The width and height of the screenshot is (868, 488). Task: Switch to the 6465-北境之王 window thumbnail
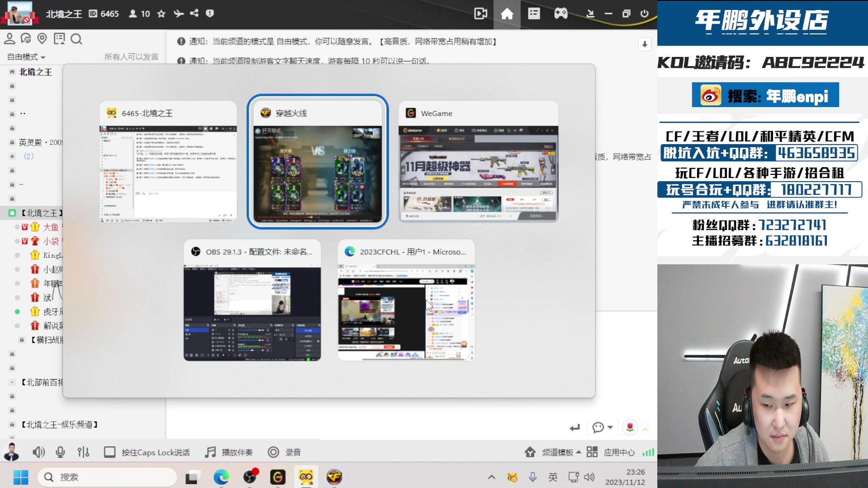click(168, 162)
